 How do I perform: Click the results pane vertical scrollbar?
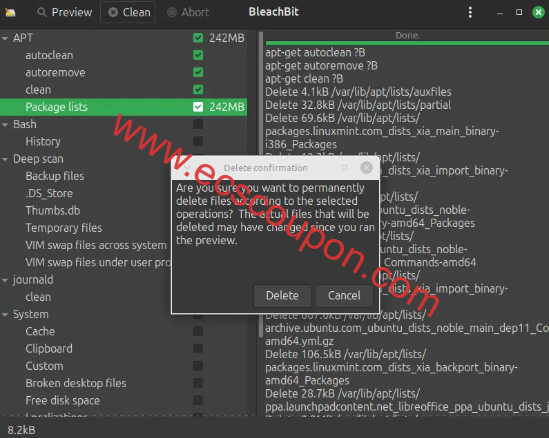tap(261, 185)
